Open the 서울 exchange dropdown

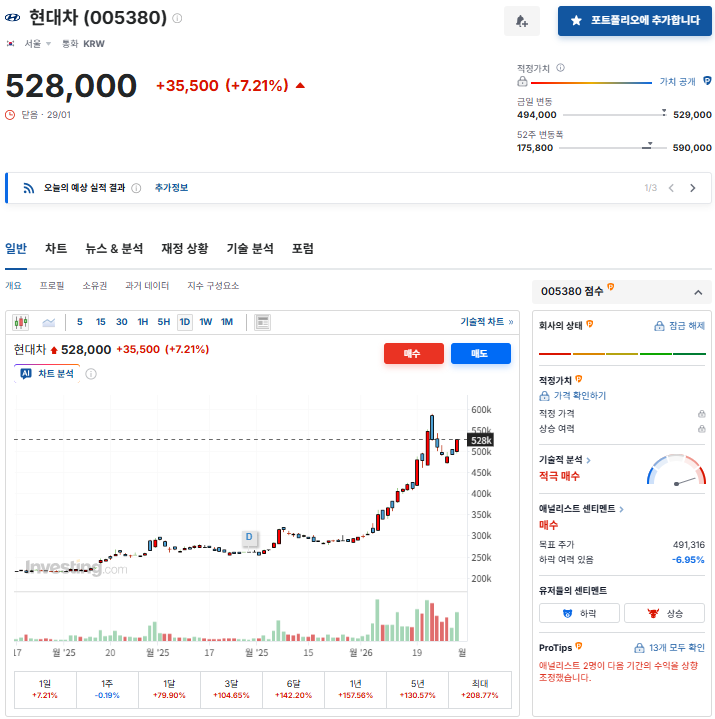coord(38,44)
